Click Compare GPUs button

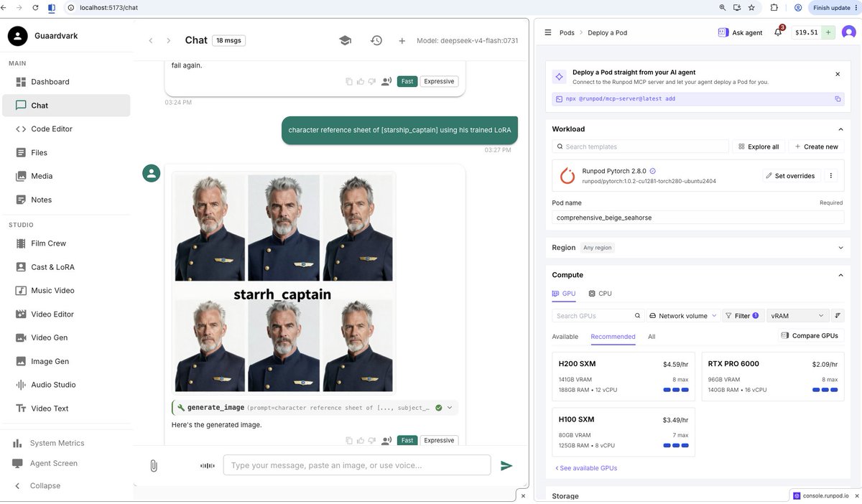point(811,335)
